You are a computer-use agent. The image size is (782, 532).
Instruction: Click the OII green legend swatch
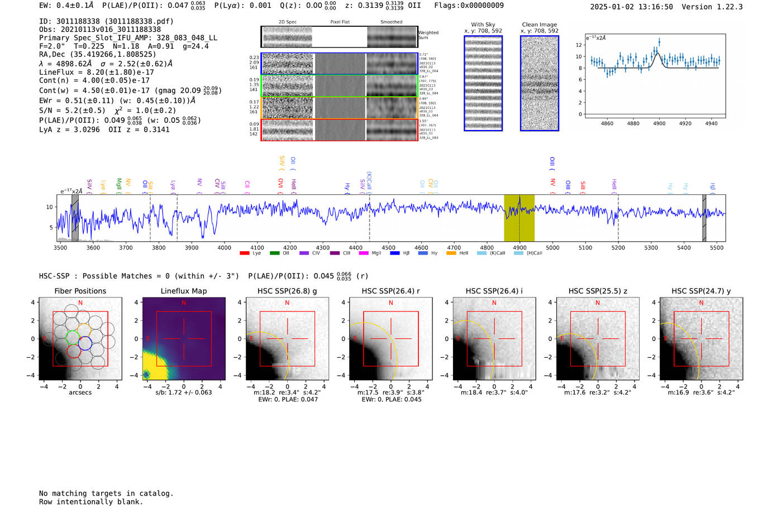tap(274, 253)
